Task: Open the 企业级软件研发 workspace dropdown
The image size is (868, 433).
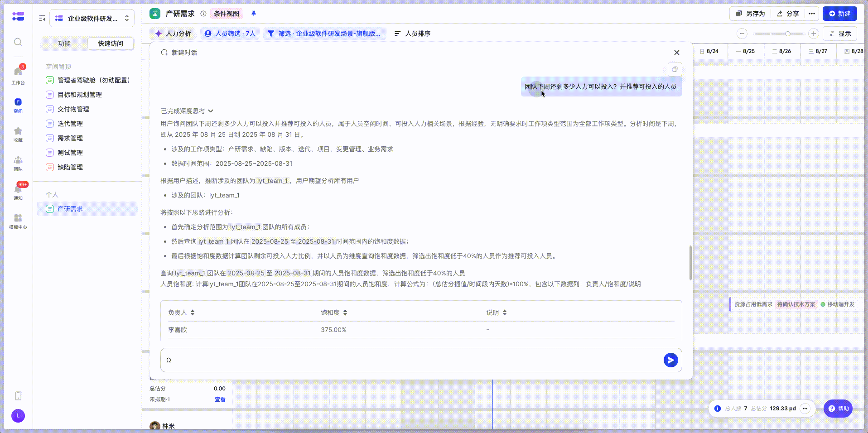Action: point(92,19)
